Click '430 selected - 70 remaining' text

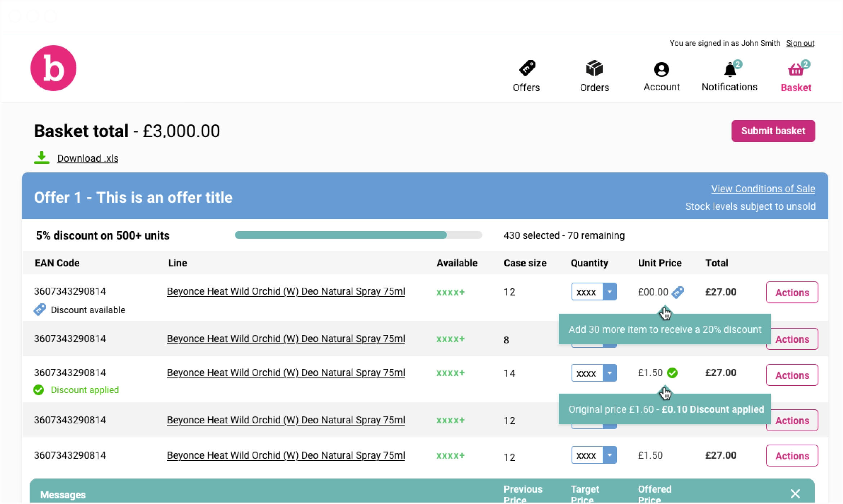point(564,235)
